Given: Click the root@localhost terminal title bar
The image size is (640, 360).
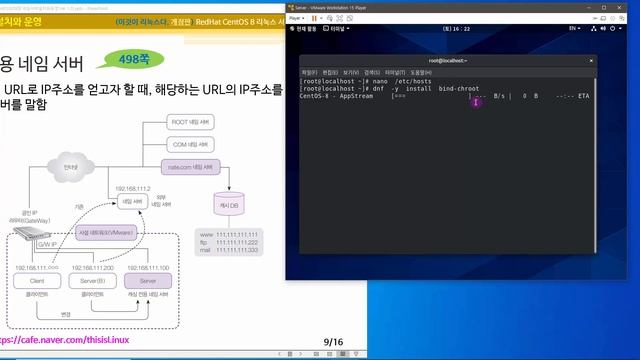Looking at the screenshot, I should [448, 61].
